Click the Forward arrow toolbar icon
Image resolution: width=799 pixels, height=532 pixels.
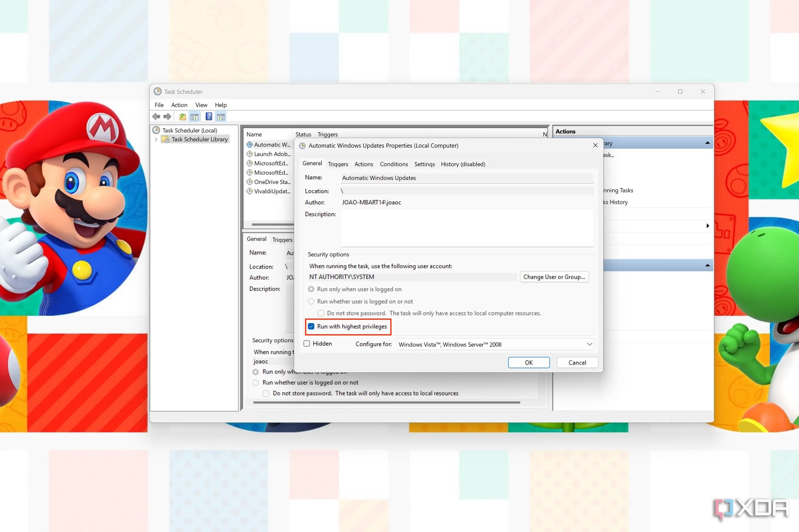point(167,117)
